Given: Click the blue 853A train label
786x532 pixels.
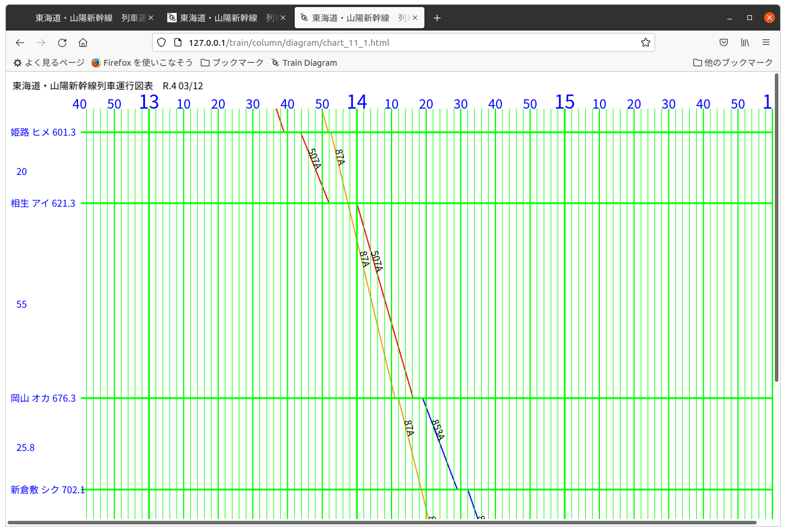Looking at the screenshot, I should [x=438, y=430].
